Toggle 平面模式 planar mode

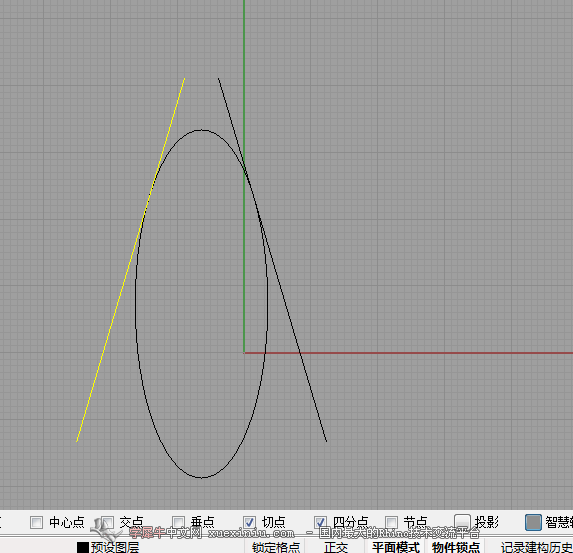coord(396,548)
